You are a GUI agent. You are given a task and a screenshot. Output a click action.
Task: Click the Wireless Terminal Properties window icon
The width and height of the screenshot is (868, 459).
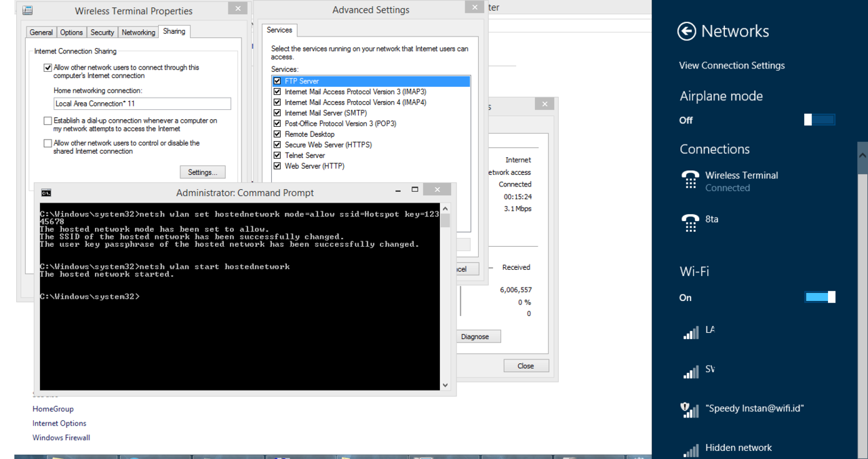pyautogui.click(x=28, y=11)
